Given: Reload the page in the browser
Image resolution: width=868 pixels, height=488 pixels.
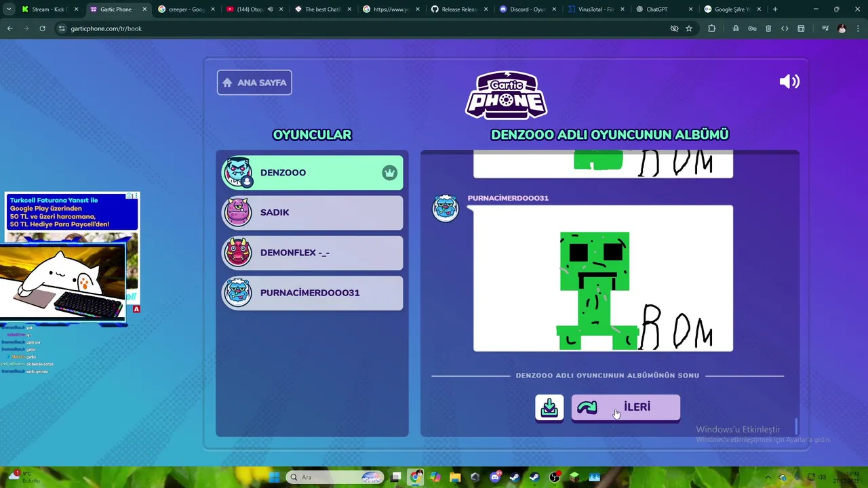Looking at the screenshot, I should coord(42,28).
